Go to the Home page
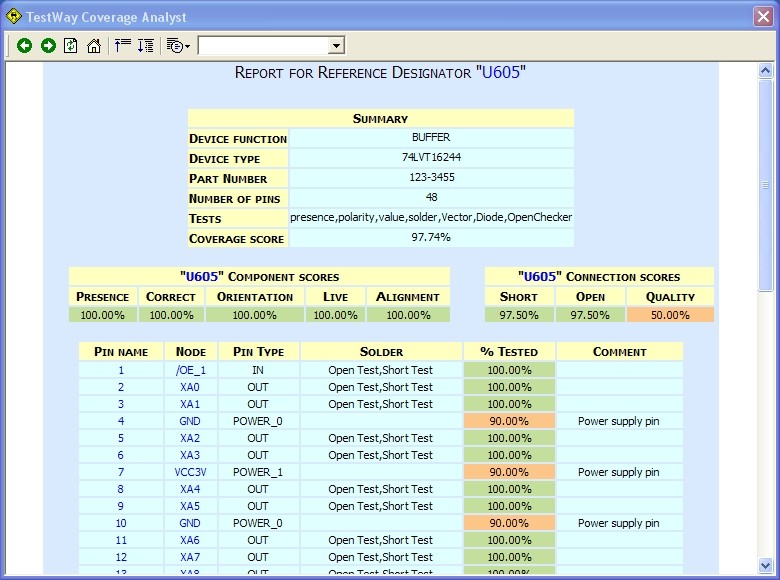This screenshot has height=580, width=780. 94,46
